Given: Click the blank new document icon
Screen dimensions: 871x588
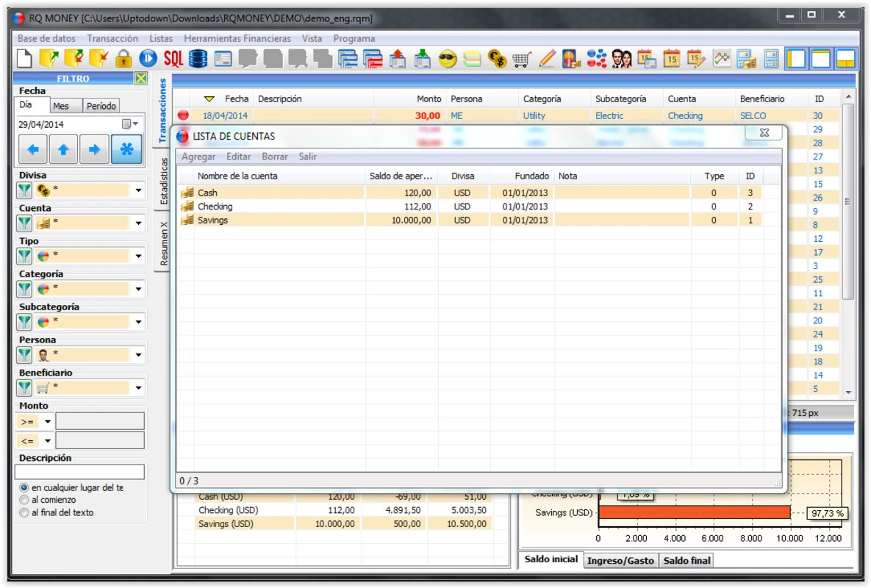Looking at the screenshot, I should (24, 58).
